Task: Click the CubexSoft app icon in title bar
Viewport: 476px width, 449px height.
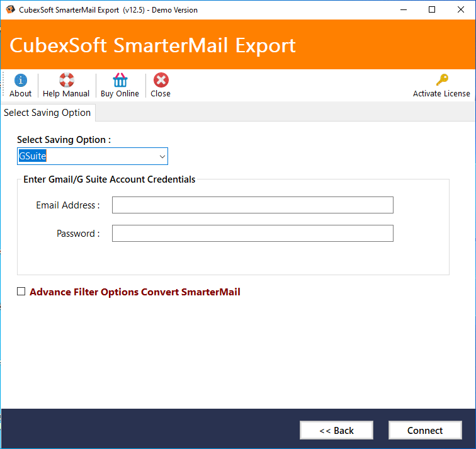Action: pos(10,9)
